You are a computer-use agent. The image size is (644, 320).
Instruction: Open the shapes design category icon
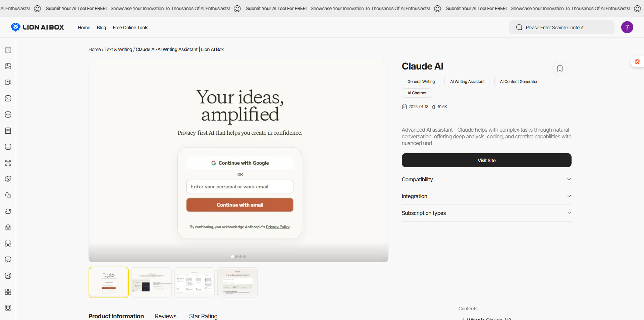click(x=8, y=195)
